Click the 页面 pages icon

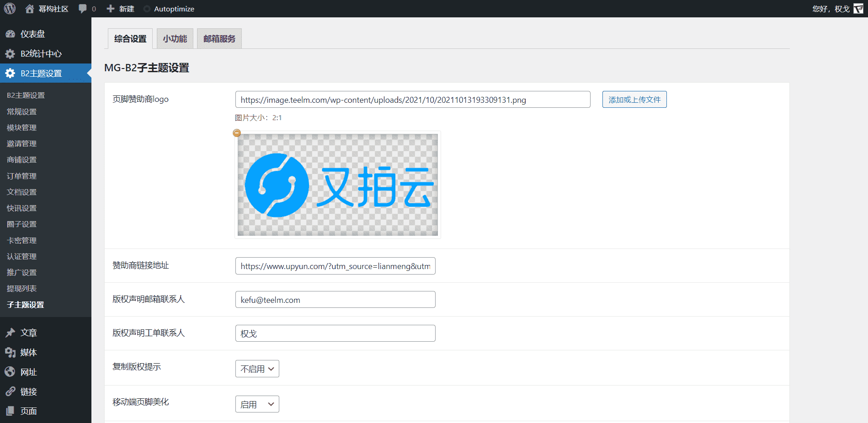coord(10,411)
